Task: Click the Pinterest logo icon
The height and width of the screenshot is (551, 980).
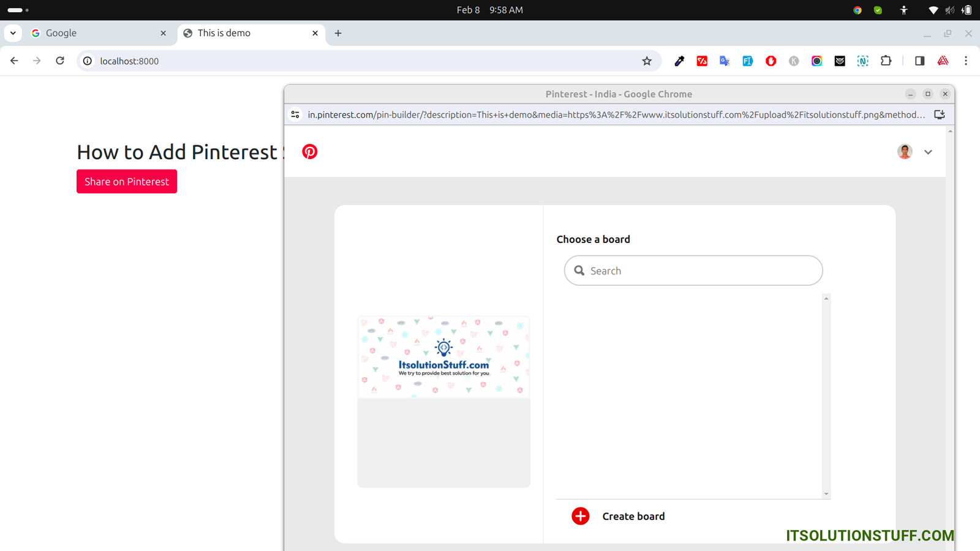Action: tap(309, 152)
